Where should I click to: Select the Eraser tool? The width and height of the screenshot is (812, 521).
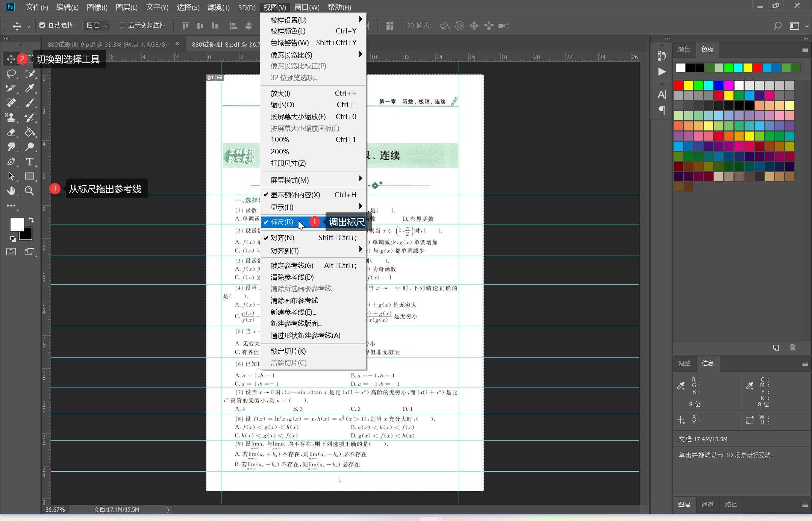tap(11, 132)
